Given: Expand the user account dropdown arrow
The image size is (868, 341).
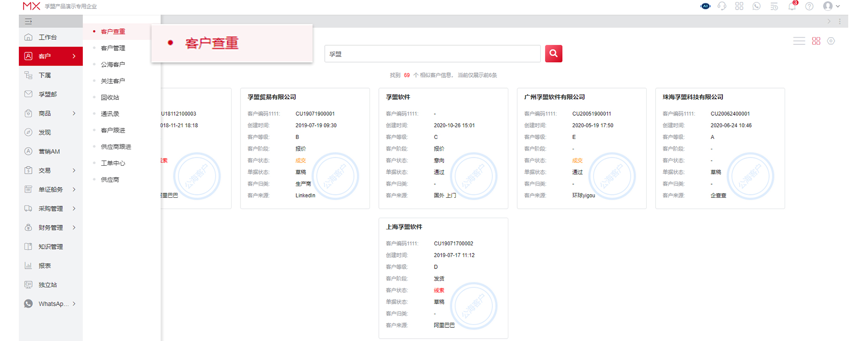Looking at the screenshot, I should pyautogui.click(x=838, y=6).
